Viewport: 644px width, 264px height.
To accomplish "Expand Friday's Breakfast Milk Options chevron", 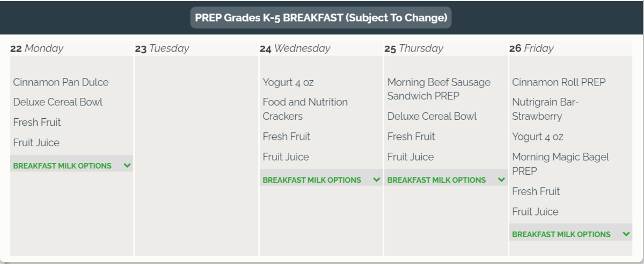I will point(626,234).
